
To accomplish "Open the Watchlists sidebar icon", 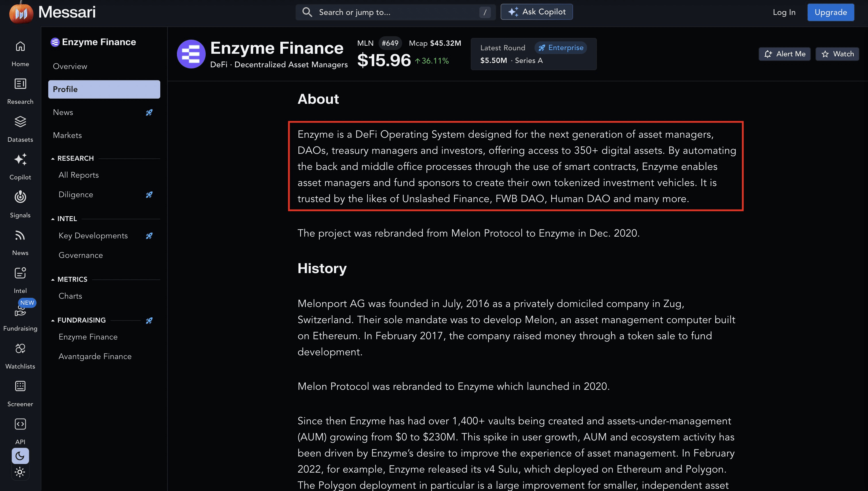I will (20, 348).
